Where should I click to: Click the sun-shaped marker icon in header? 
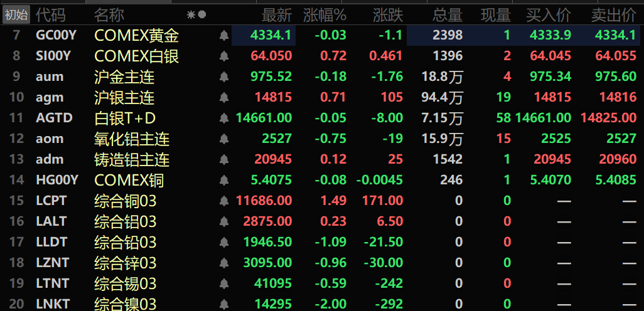click(191, 14)
